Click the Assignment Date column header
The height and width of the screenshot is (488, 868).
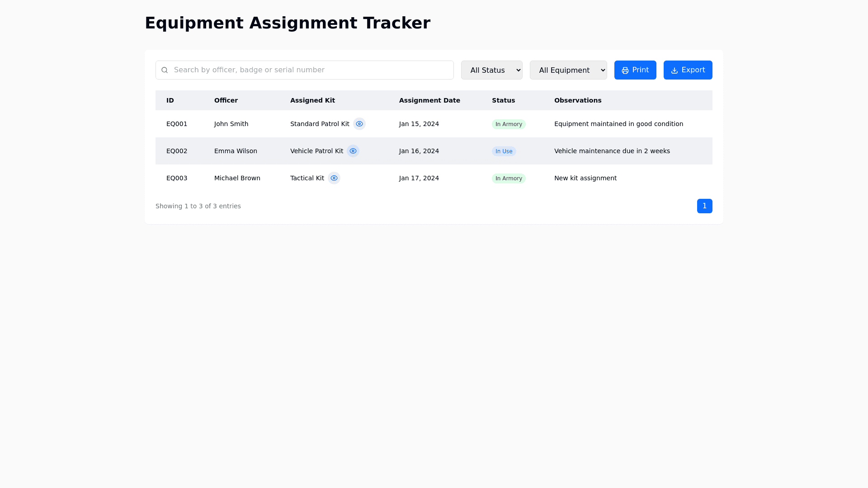pyautogui.click(x=429, y=100)
